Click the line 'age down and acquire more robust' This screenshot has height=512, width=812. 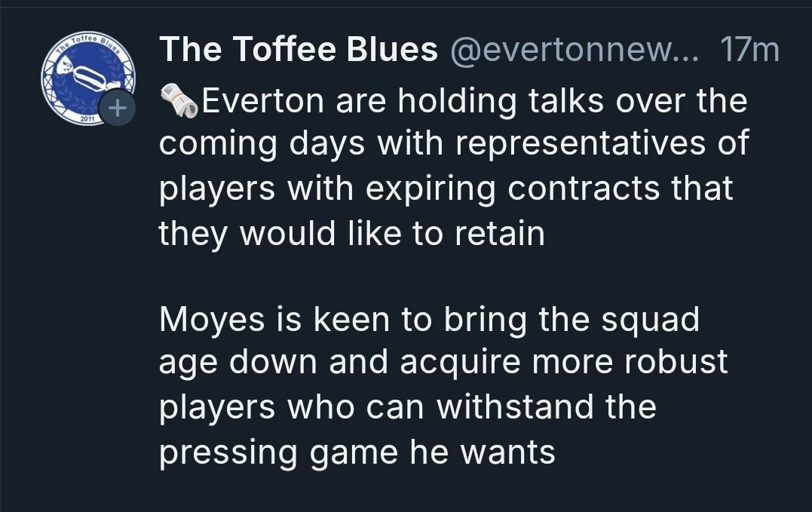tap(443, 363)
